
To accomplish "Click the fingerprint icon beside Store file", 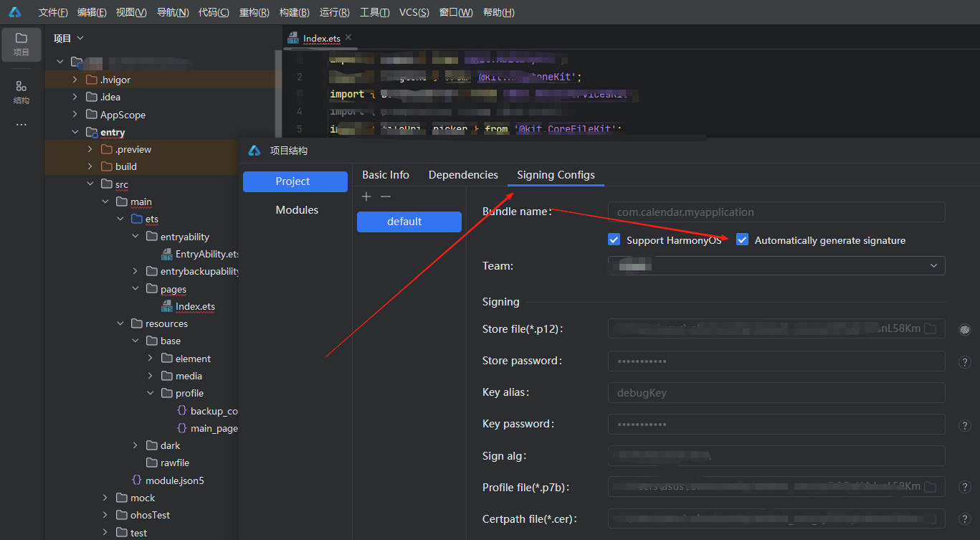I will 965,329.
